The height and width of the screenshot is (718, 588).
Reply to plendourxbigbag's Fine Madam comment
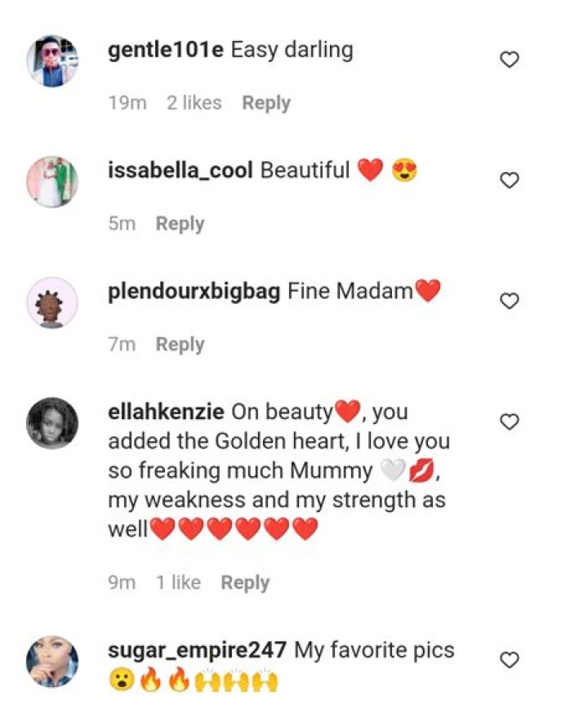click(x=180, y=344)
